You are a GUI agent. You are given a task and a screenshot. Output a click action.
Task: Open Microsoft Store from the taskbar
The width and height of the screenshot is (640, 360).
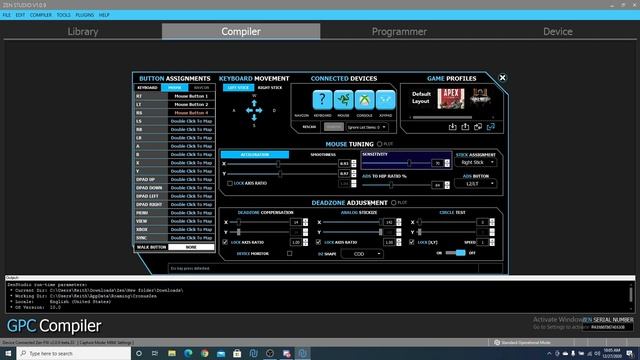[237, 353]
